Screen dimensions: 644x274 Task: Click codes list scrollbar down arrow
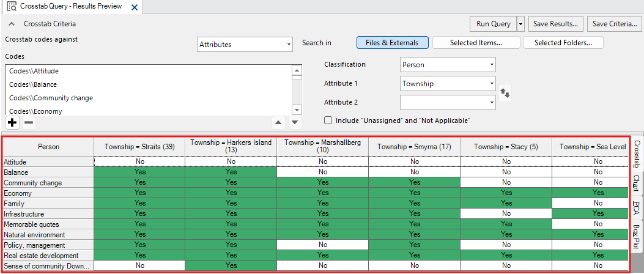[297, 109]
